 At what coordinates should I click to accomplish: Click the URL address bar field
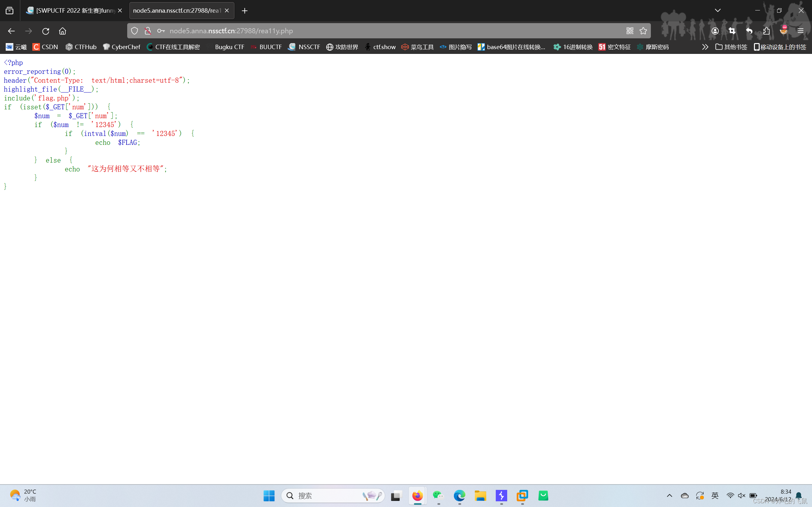(x=369, y=31)
